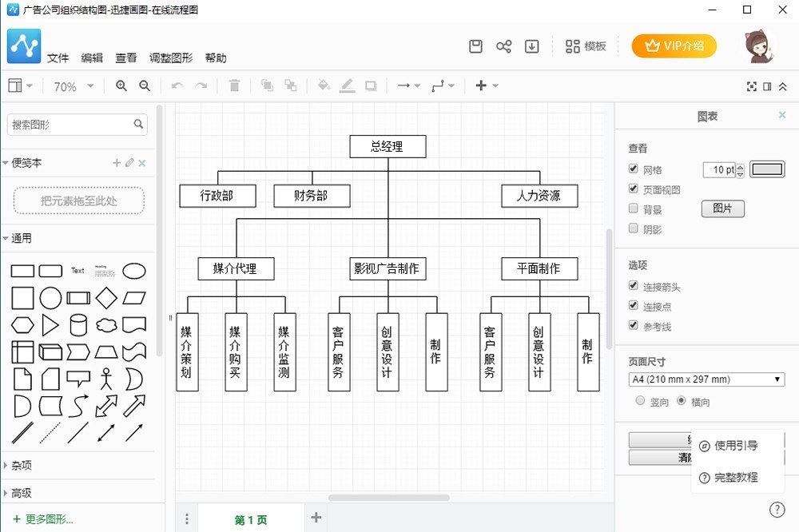
Task: Open the 调整图形 menu
Action: [171, 58]
